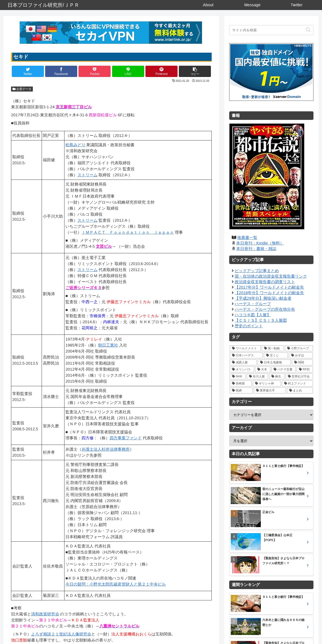The width and height of the screenshot is (322, 644).
Task: Open tag みずほ
Action: [x=301, y=355]
